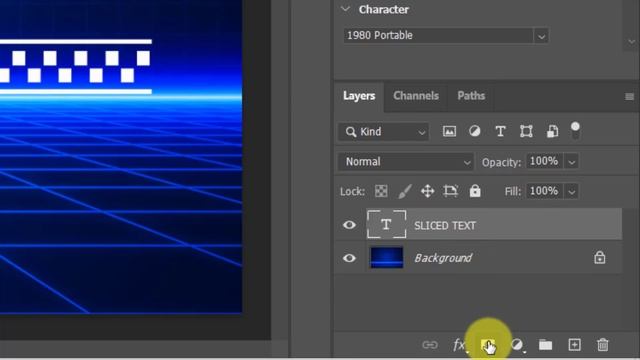Create new fill or adjustment layer icon
The width and height of the screenshot is (640, 360).
[x=517, y=345]
